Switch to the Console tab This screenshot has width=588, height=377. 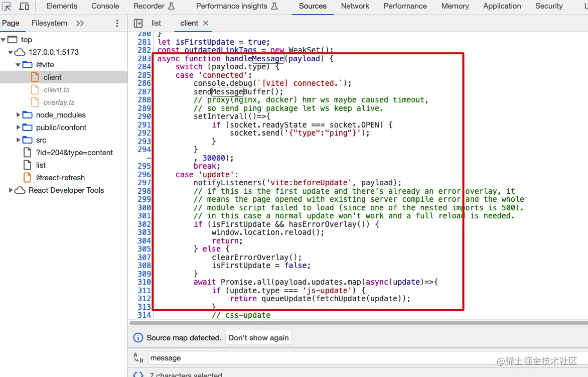click(x=105, y=6)
